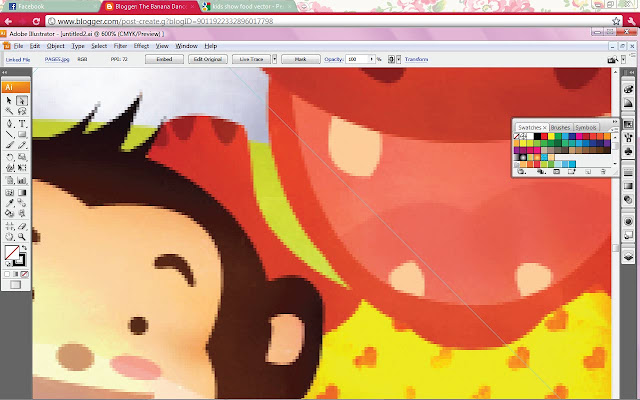Select the Mesh tool
Viewport: 640px width, 400px height.
9,193
